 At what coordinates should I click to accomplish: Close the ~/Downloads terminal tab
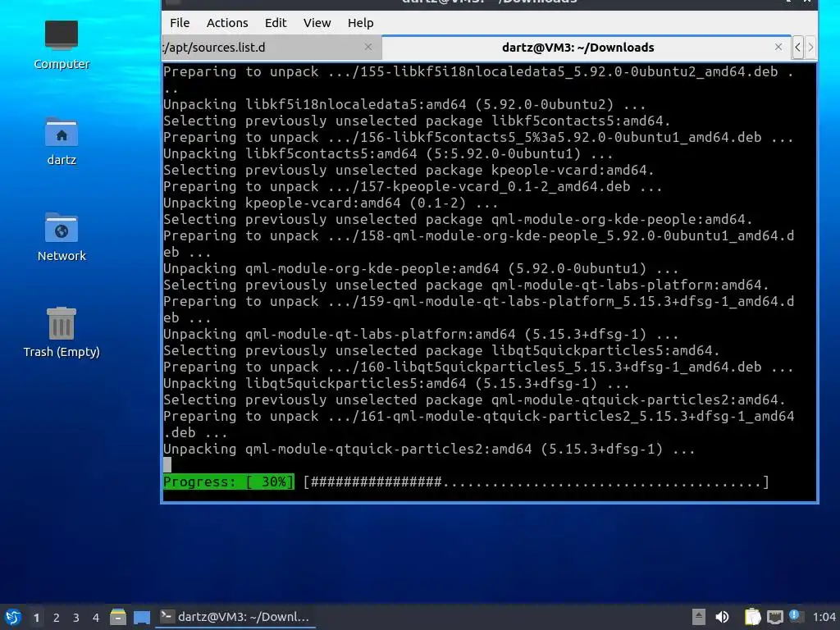point(778,47)
